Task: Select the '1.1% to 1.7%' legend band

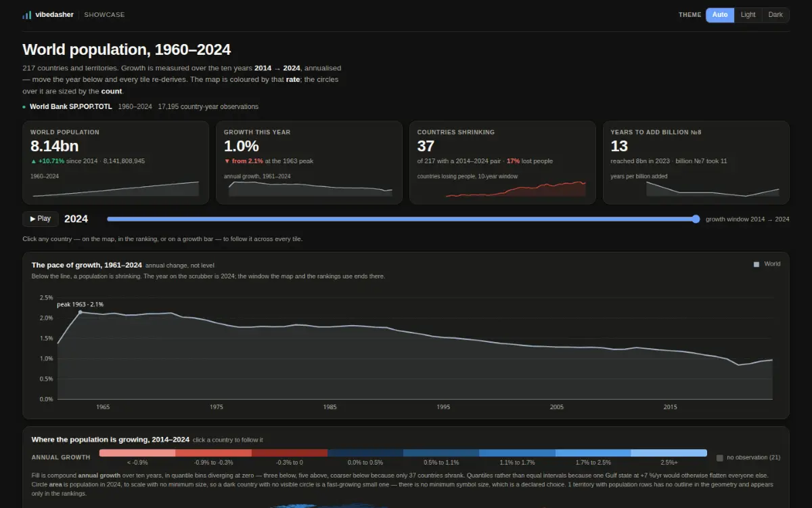Action: click(x=518, y=453)
